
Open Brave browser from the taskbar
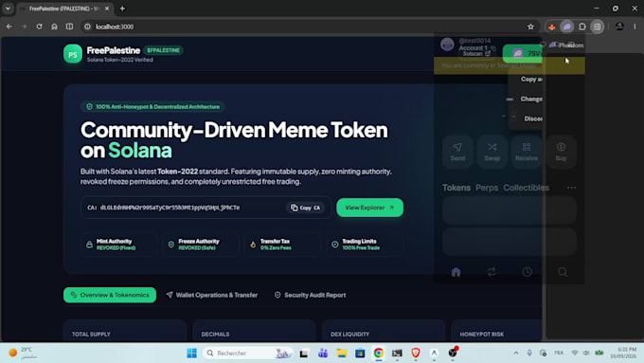click(x=416, y=353)
